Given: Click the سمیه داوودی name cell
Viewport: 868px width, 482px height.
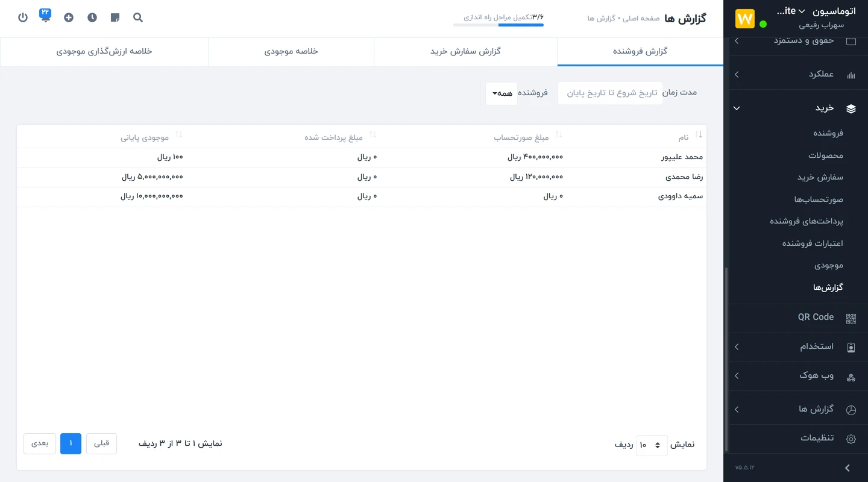Looking at the screenshot, I should pyautogui.click(x=681, y=196).
